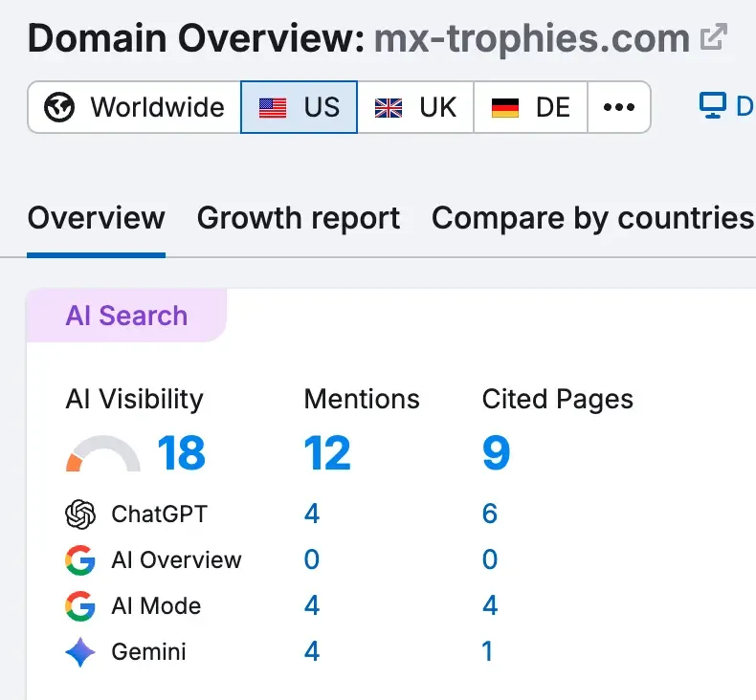
Task: Select the Worldwide region button
Action: [x=135, y=107]
